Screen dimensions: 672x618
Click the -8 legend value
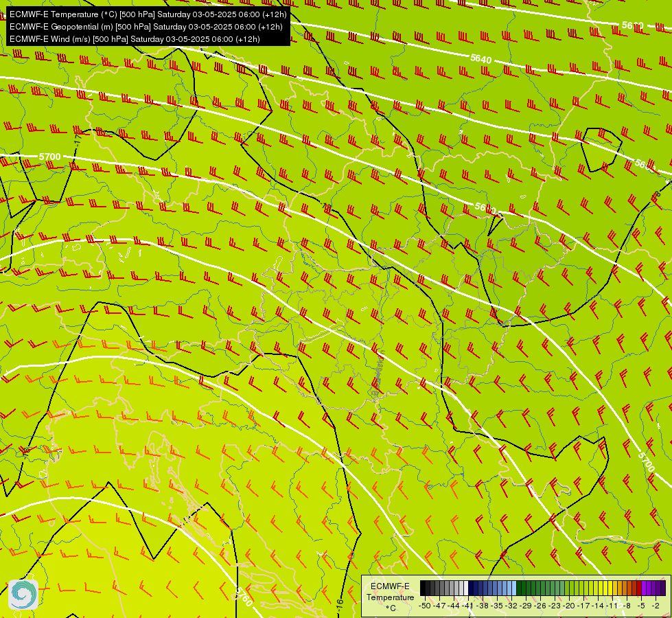[628, 606]
